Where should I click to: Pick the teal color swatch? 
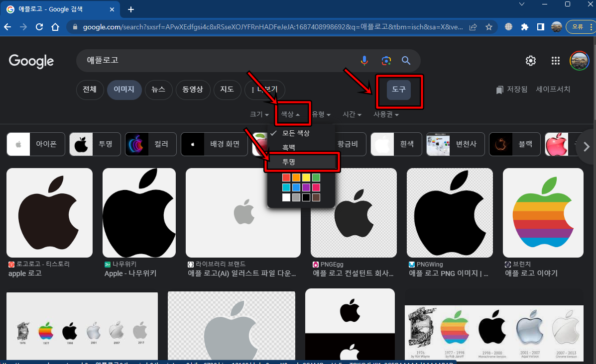[286, 187]
